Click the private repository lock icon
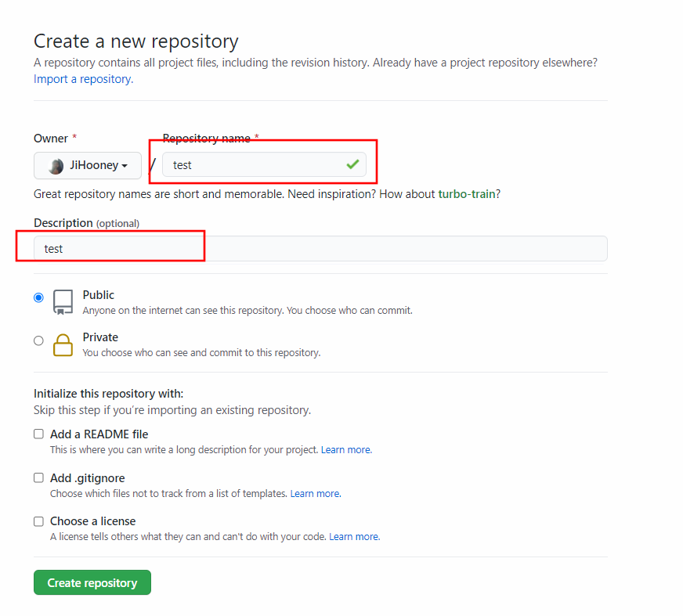This screenshot has height=616, width=683. pyautogui.click(x=63, y=345)
